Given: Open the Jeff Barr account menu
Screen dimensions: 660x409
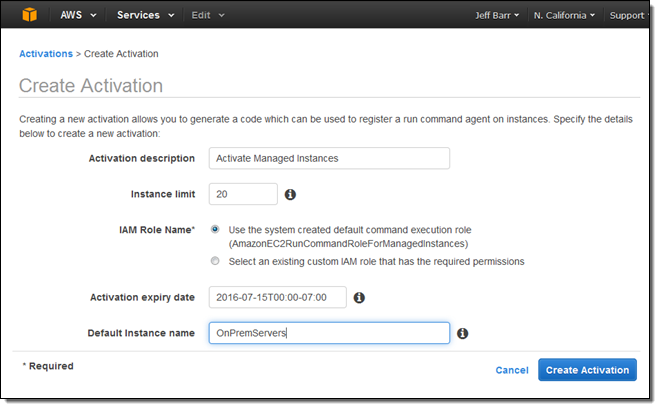Looking at the screenshot, I should pos(497,16).
